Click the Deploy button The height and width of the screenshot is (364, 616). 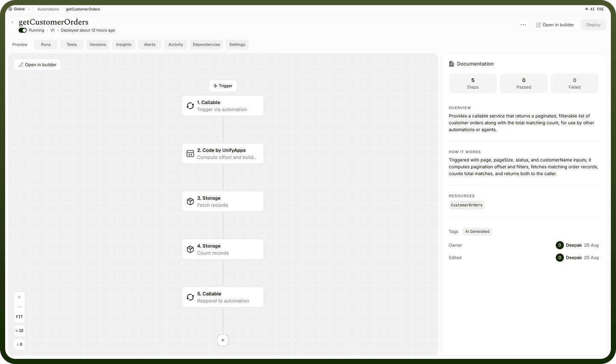(593, 25)
